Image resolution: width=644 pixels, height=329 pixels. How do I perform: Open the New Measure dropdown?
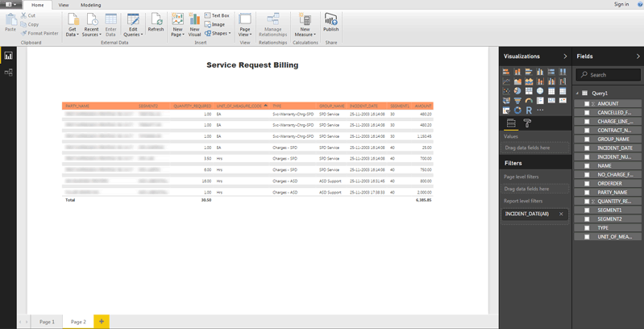[x=305, y=25]
